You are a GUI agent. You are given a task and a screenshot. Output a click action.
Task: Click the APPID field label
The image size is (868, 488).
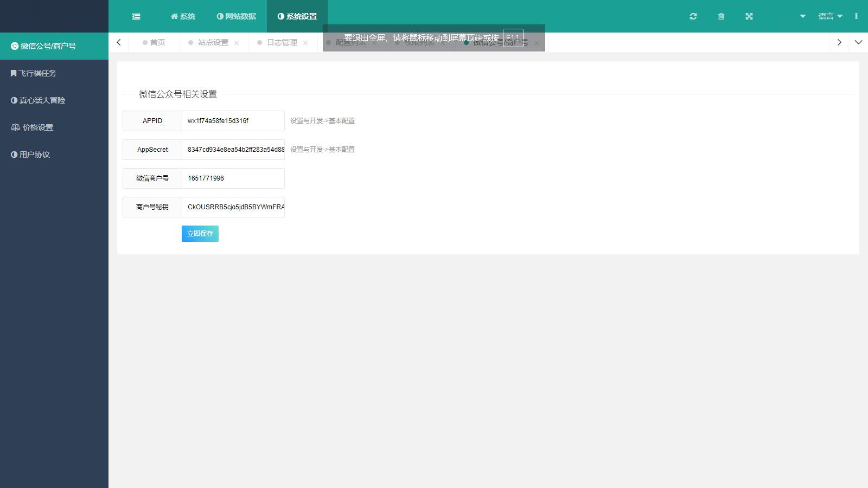(152, 121)
